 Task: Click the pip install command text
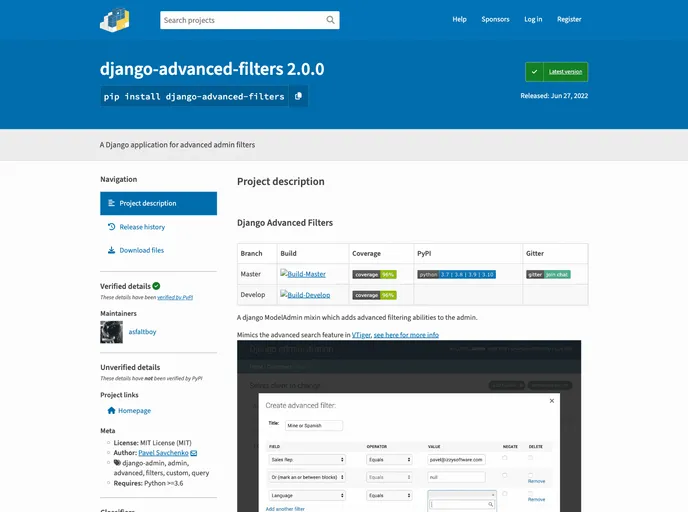pyautogui.click(x=194, y=97)
